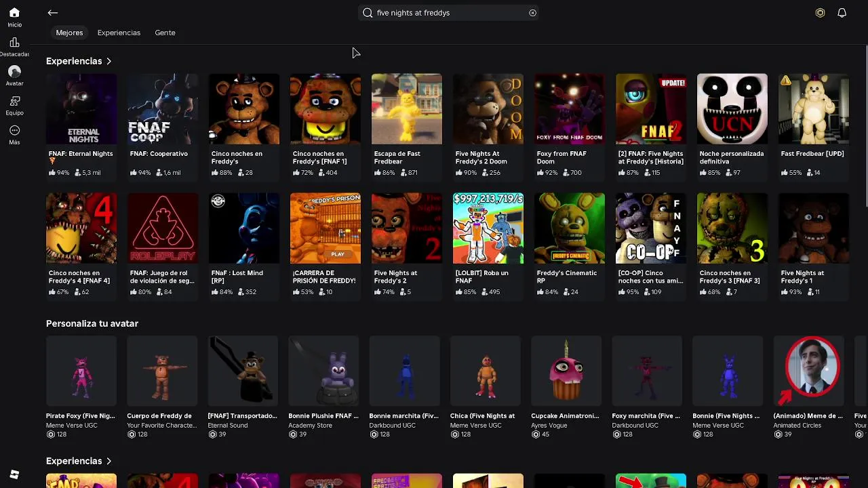868x488 pixels.
Task: Clear the search field with the X icon
Action: [x=532, y=13]
